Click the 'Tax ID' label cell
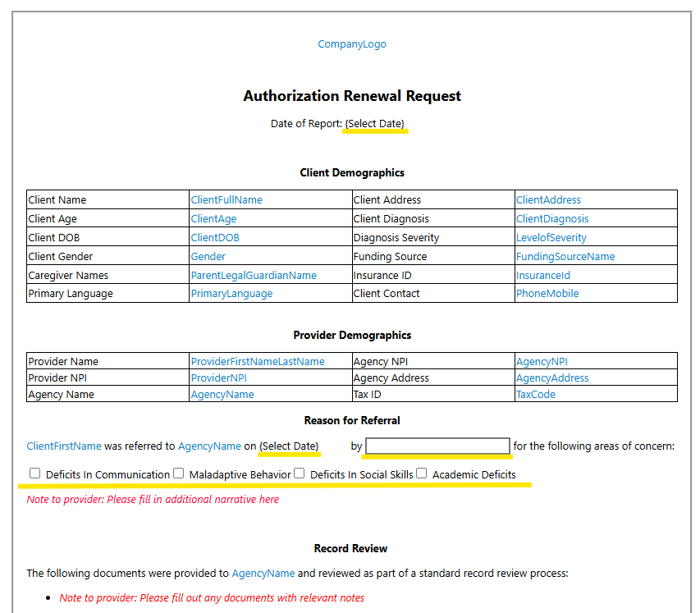Image resolution: width=700 pixels, height=613 pixels. point(433,395)
